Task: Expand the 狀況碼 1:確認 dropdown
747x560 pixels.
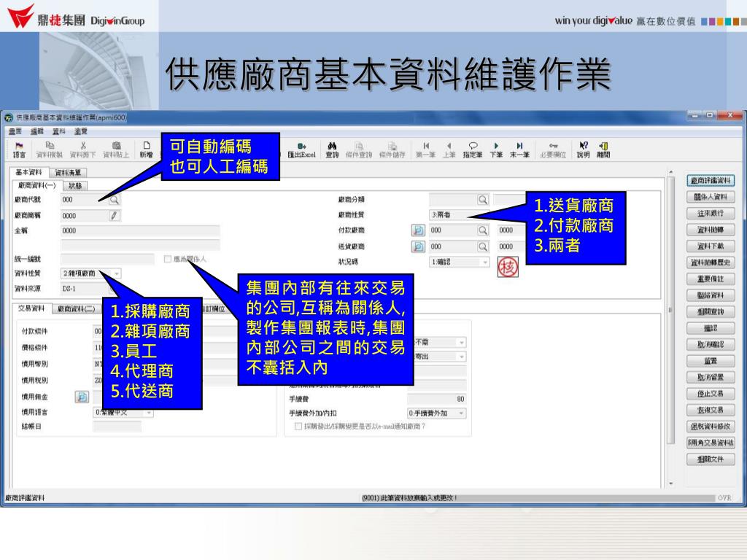Action: point(485,262)
